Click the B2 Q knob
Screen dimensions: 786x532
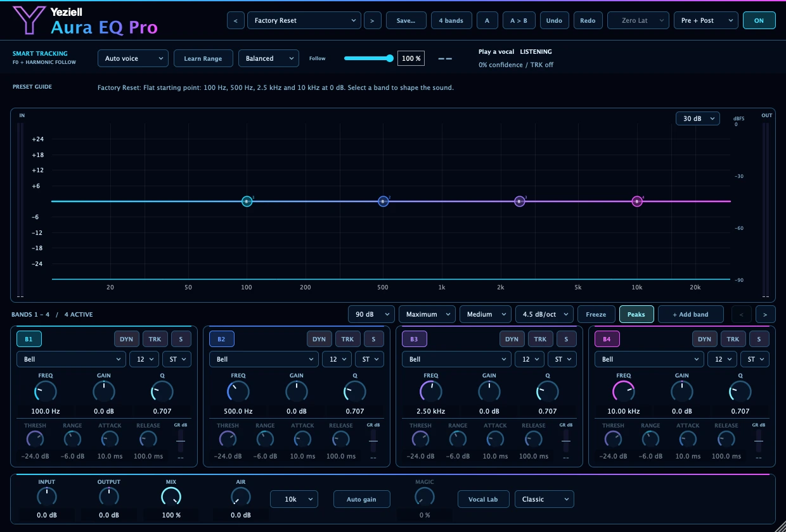(x=355, y=392)
